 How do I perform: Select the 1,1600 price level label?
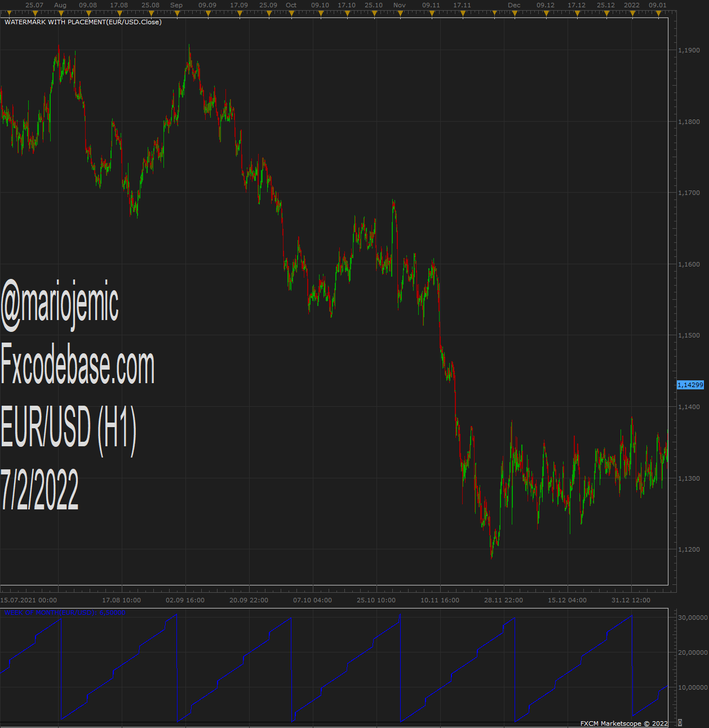[x=689, y=264]
